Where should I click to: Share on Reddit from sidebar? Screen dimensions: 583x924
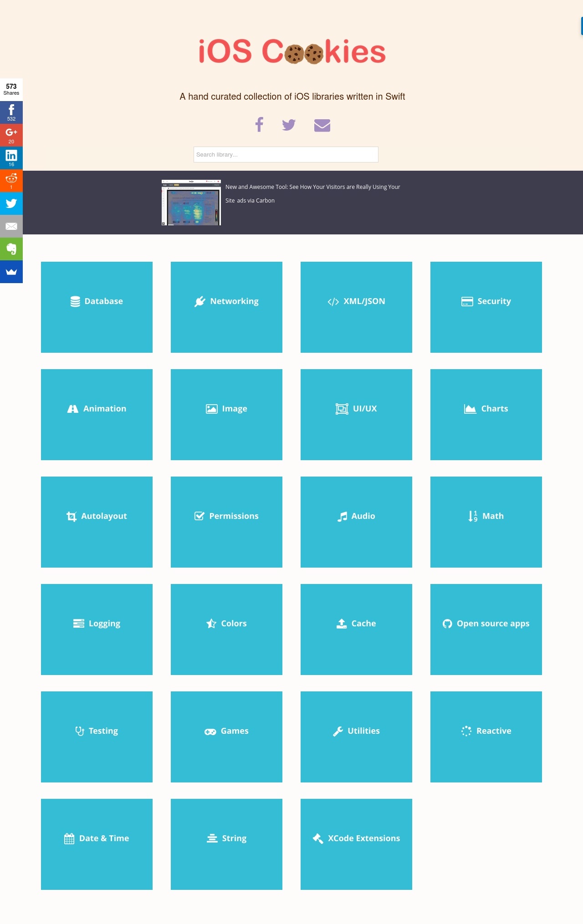tap(11, 181)
